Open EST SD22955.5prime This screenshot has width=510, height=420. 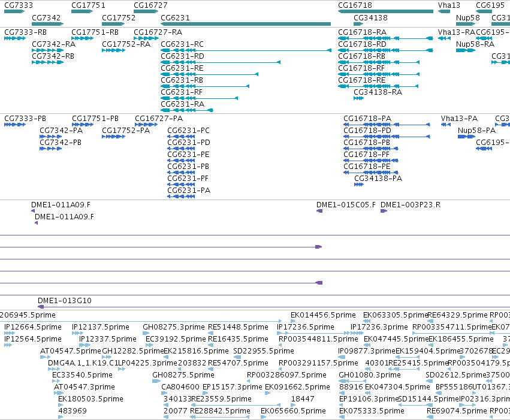pos(264,351)
